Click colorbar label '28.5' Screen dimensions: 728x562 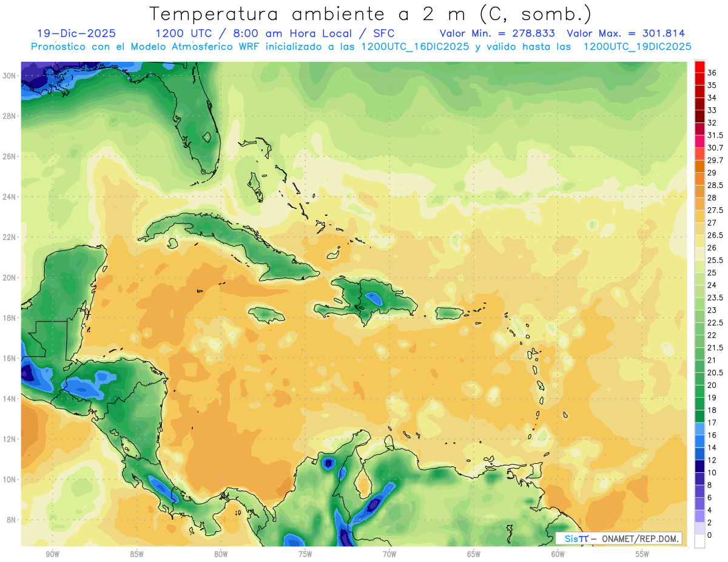[x=715, y=186]
